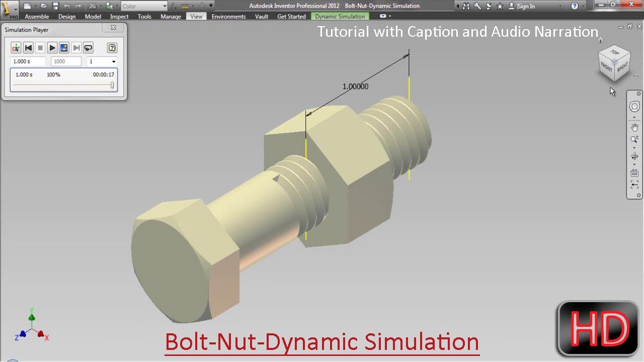644x362 pixels.
Task: Stop the simulation playback
Action: [x=40, y=48]
